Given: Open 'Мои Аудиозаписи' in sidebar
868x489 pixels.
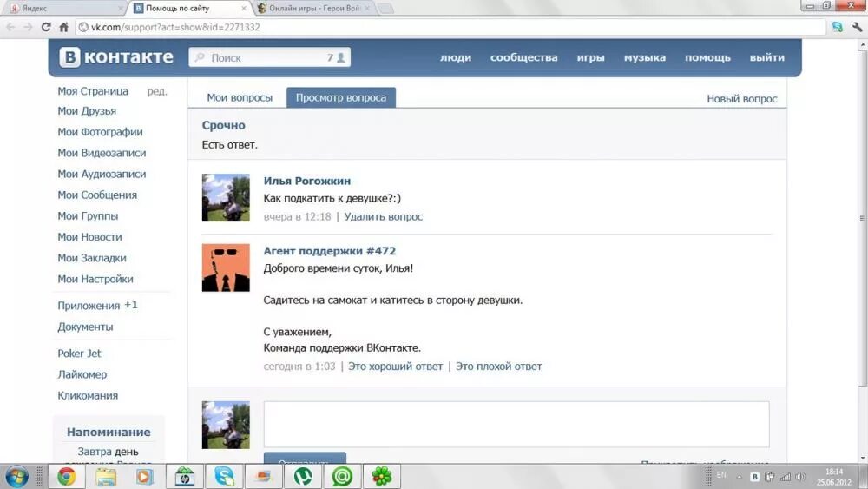Looking at the screenshot, I should click(102, 174).
